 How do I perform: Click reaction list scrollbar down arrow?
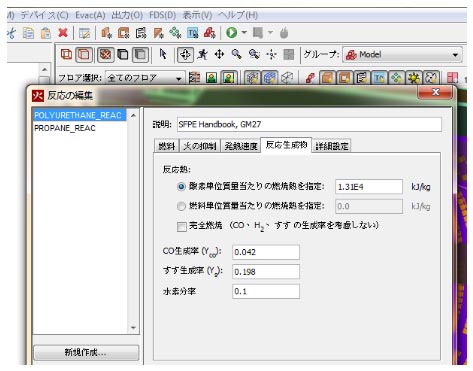[x=133, y=328]
